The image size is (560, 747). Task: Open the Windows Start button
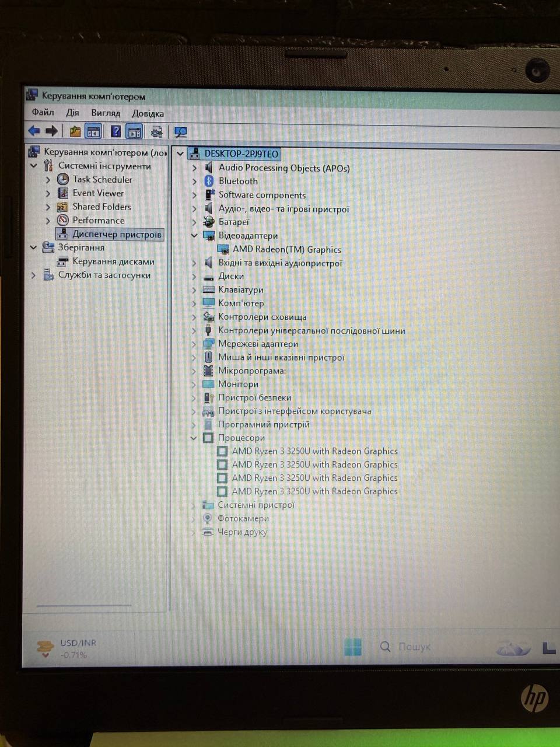[x=353, y=647]
